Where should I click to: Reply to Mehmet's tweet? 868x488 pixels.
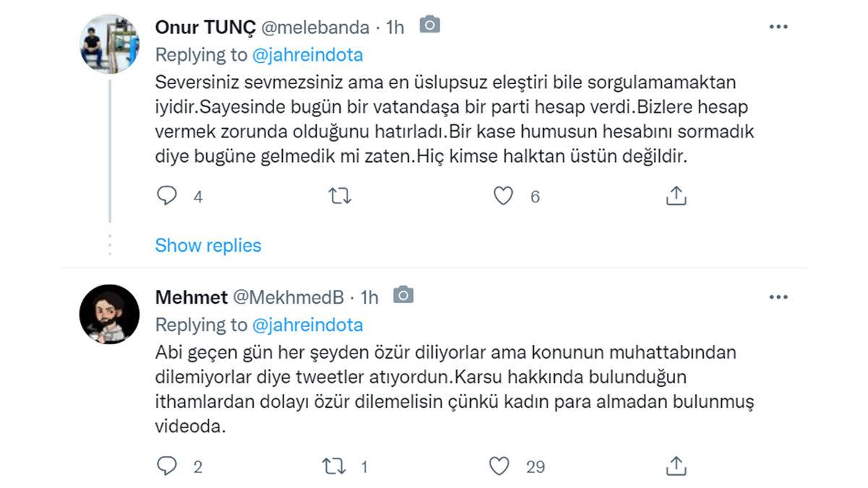[x=168, y=466]
